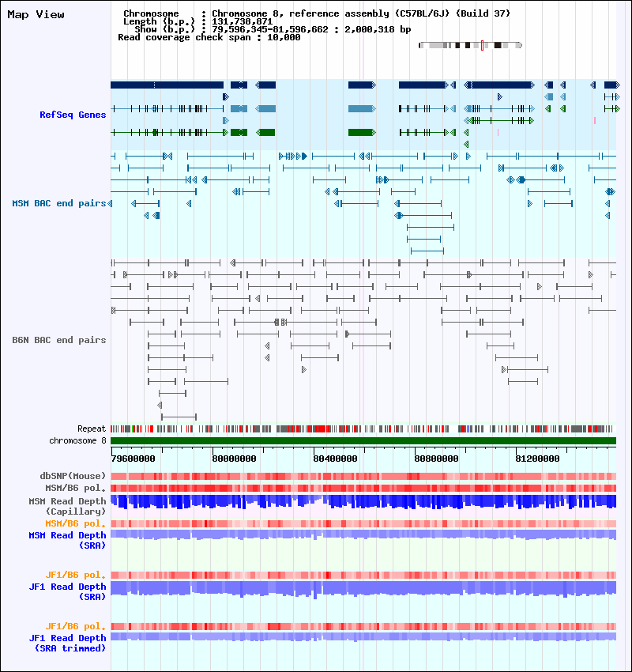Click the gray "MSM/B6 pol." label below dbSNP(Mouse)
The image size is (632, 672).
75,488
